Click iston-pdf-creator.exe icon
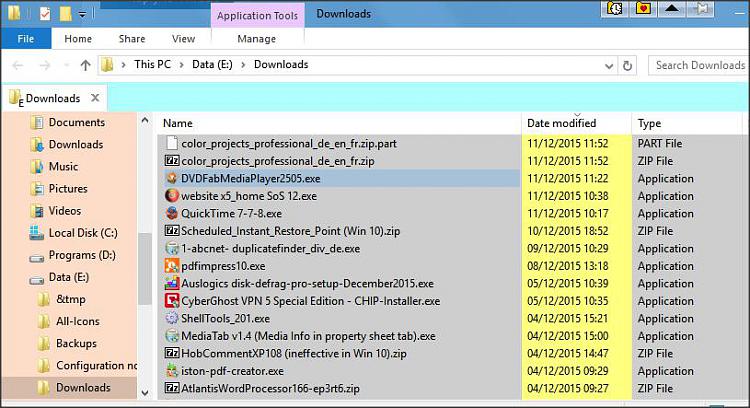Viewport: 750px width, 408px height. coord(172,371)
